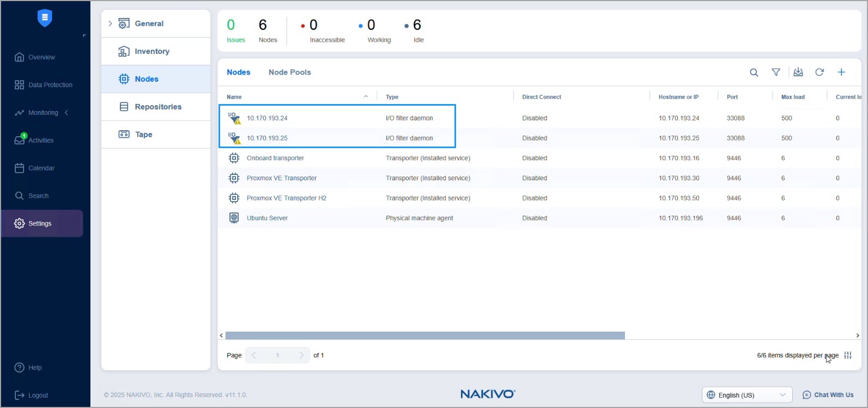Click the page number field
The width and height of the screenshot is (868, 408).
click(x=277, y=355)
